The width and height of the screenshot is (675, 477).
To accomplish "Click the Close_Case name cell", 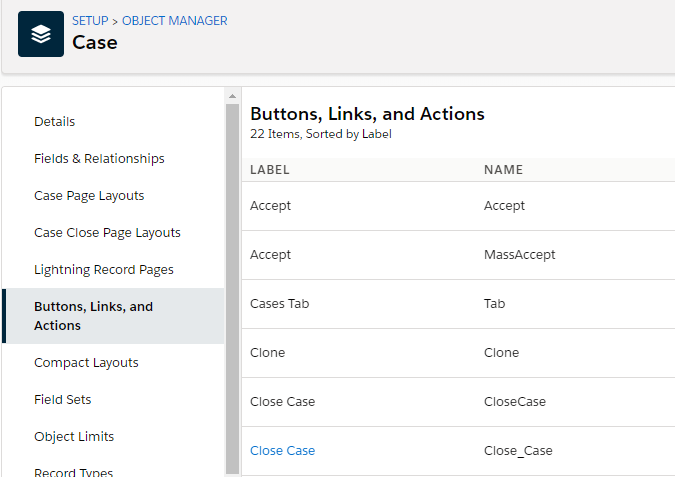I will pos(518,451).
